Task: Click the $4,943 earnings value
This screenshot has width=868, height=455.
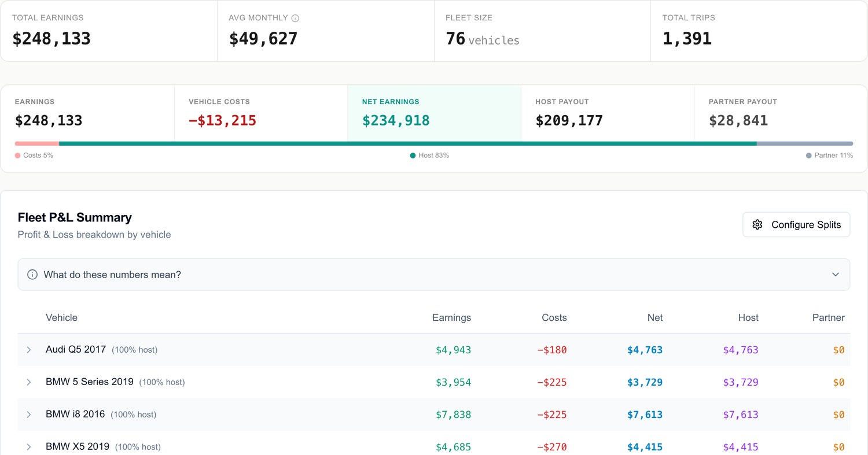Action: point(454,350)
